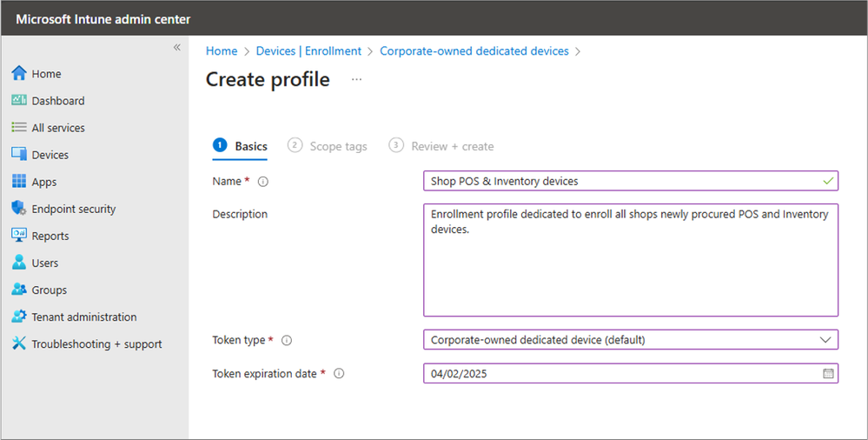
Task: Open Corporate-owned dedicated devices breadcrumb link
Action: pos(474,51)
